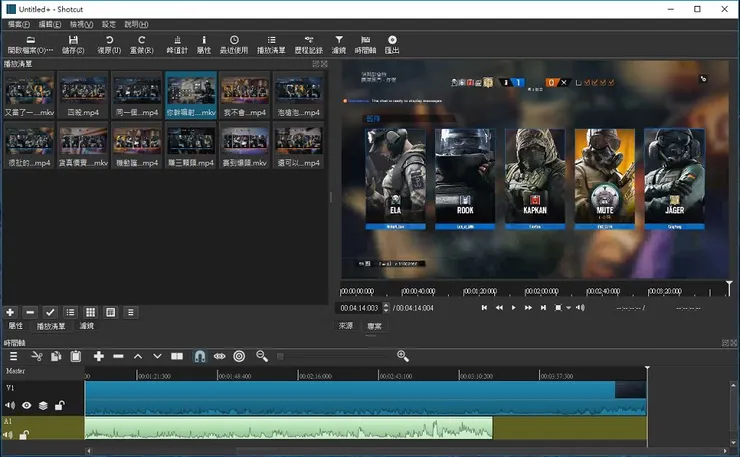This screenshot has height=457, width=740.
Task: Click the timeline zoom in magnifier
Action: point(403,356)
